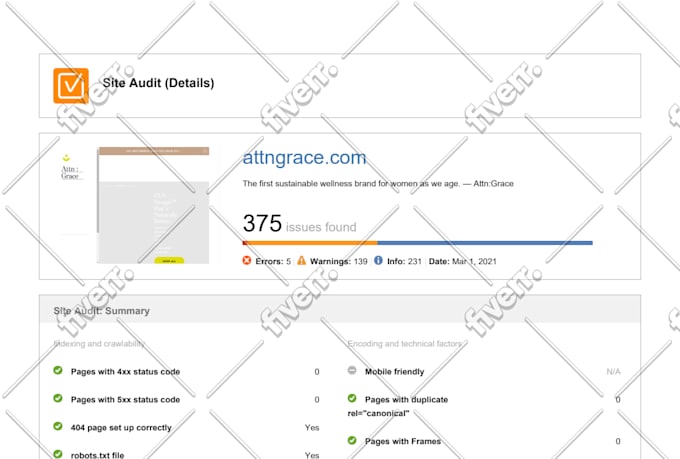Click the 'Indexing and crawlability' heading

pos(99,344)
